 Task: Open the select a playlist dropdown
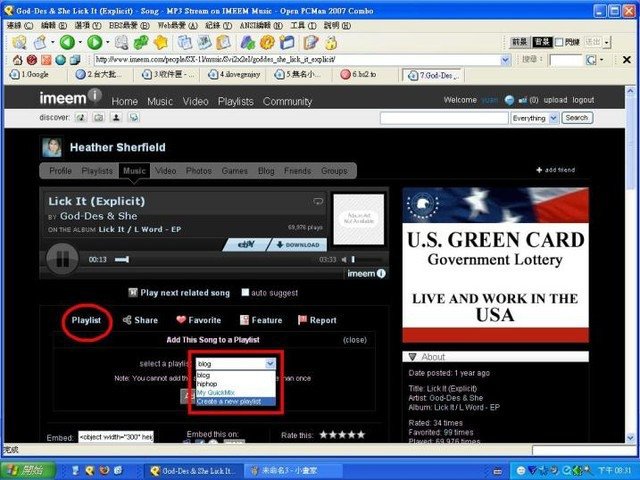(236, 364)
